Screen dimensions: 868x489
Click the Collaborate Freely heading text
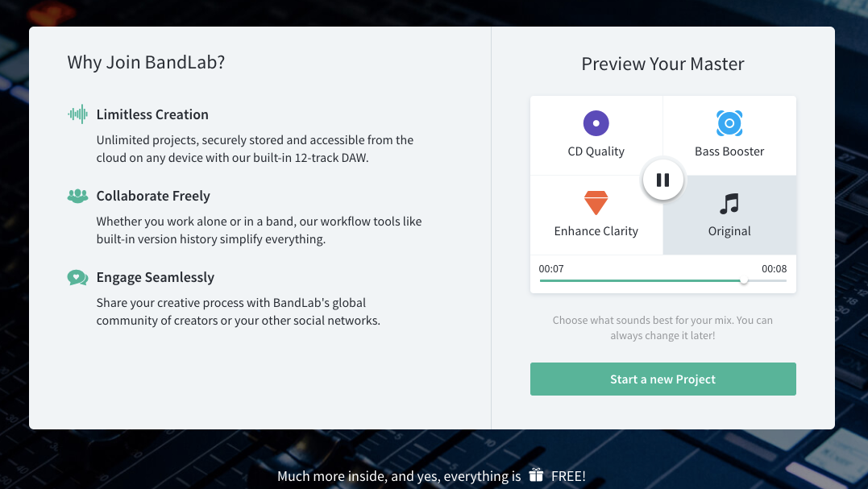point(153,196)
